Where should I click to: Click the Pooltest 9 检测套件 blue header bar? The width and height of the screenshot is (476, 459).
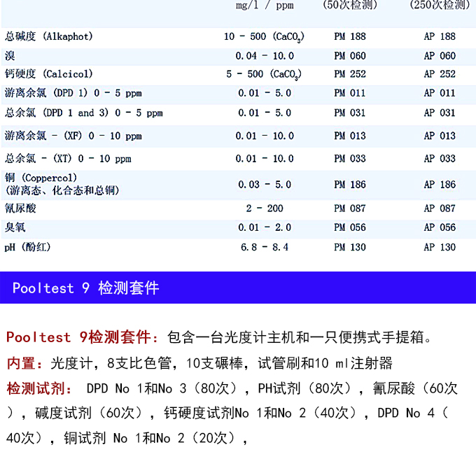238,288
